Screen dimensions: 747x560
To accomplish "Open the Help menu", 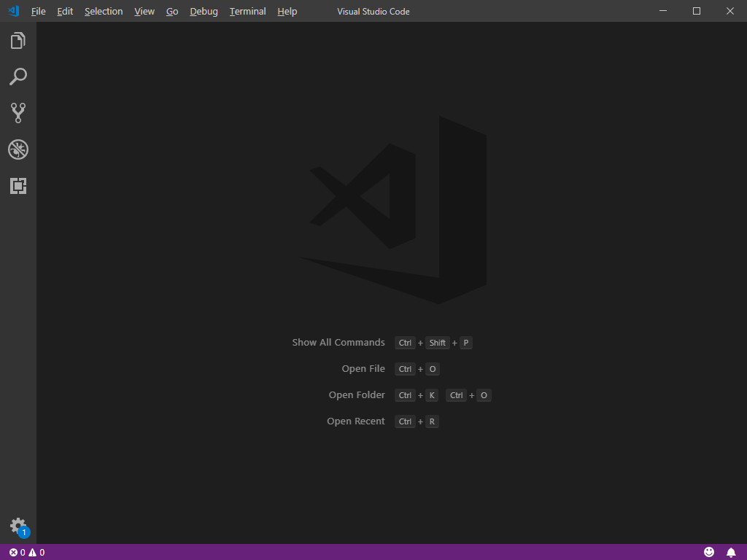I will tap(287, 12).
